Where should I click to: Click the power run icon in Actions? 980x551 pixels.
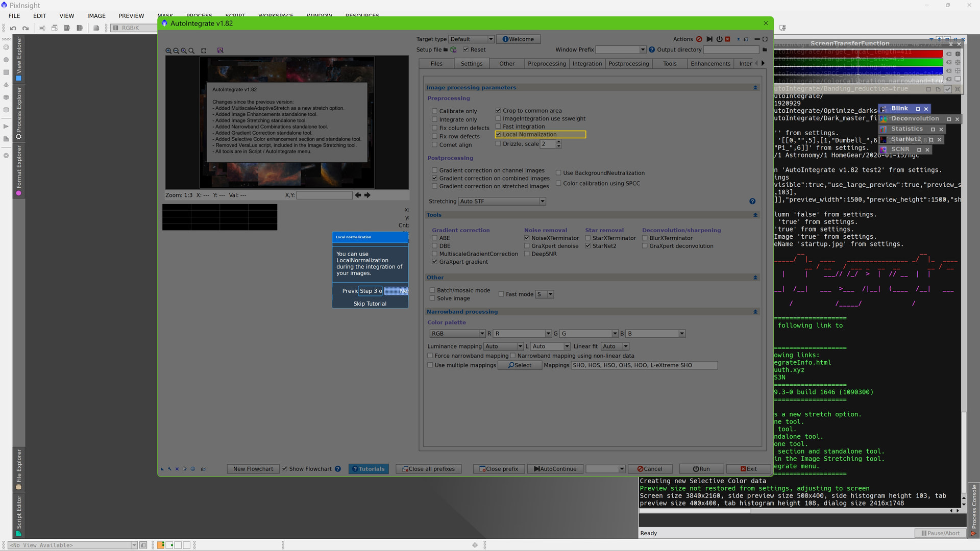[719, 39]
